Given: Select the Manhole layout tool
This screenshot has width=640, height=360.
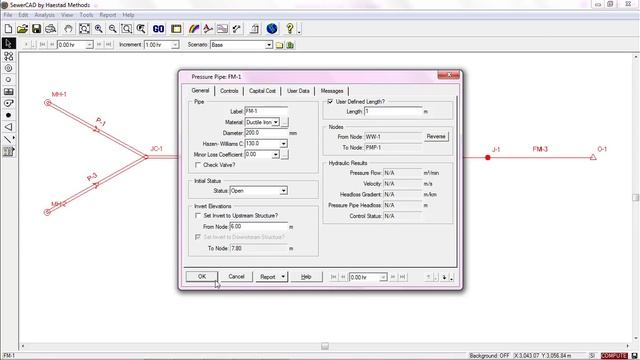Looking at the screenshot, I should pos(8,68).
